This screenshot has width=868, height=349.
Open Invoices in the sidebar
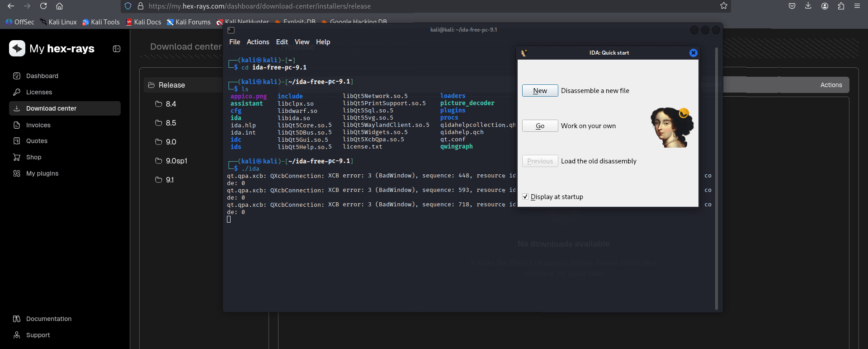[65, 125]
